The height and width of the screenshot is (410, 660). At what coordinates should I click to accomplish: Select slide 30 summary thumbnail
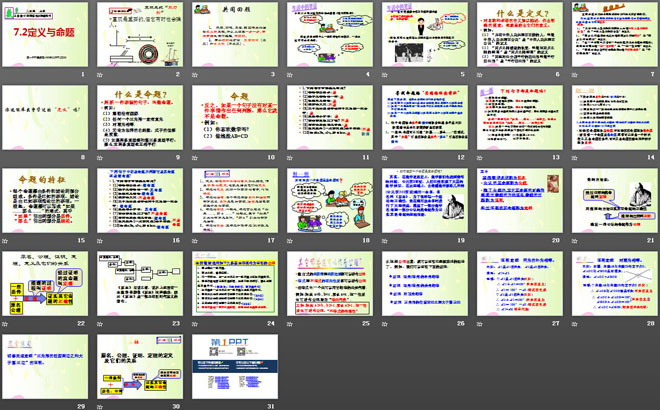pyautogui.click(x=140, y=367)
